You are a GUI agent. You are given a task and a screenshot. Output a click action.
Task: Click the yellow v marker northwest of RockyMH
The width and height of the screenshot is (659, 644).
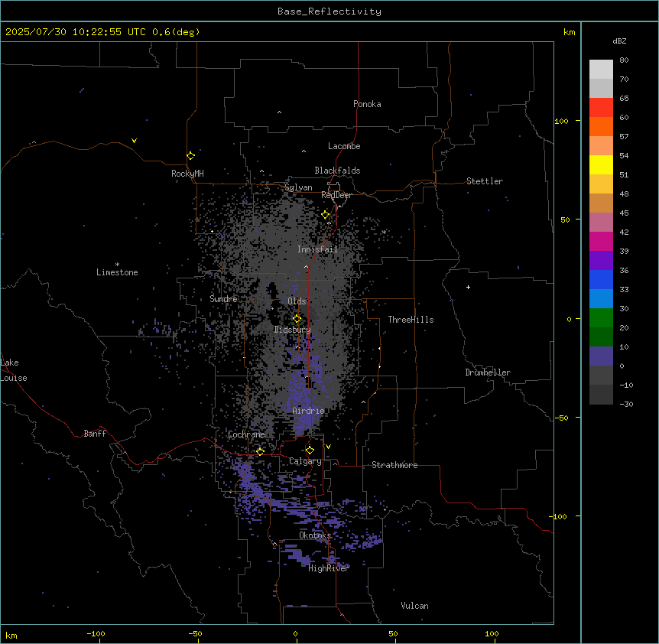coord(134,141)
